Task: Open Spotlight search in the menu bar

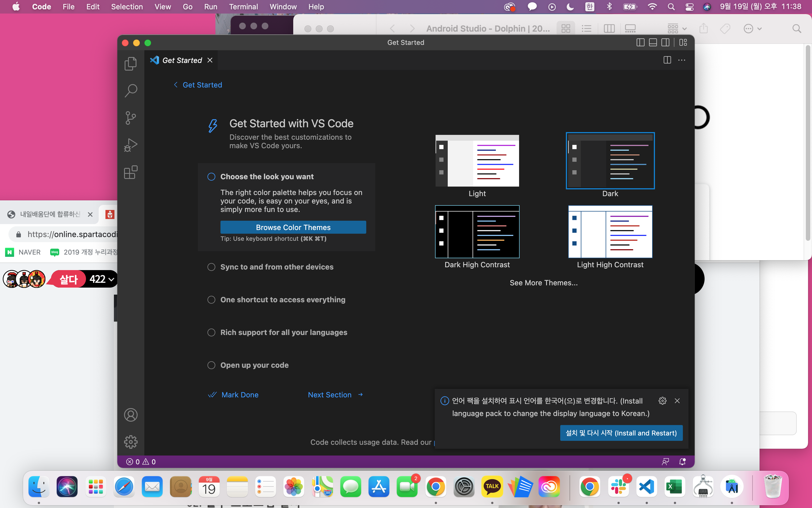Action: [671, 7]
